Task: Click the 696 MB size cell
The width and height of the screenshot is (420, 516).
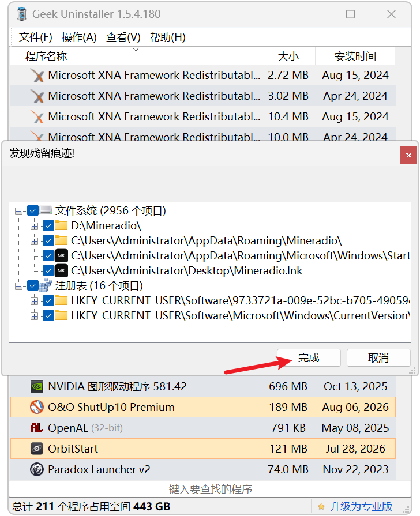Action: pyautogui.click(x=288, y=386)
